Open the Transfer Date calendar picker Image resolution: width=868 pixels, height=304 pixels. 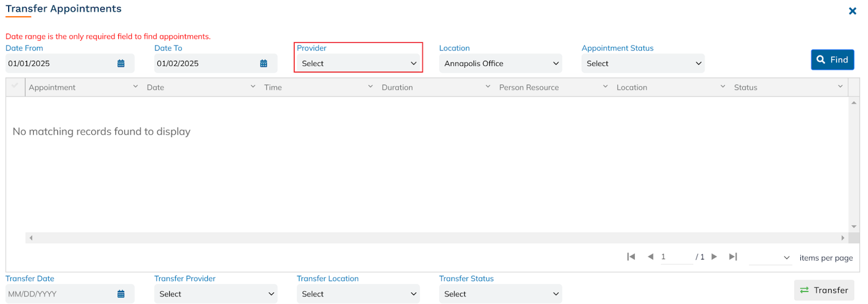tap(121, 294)
